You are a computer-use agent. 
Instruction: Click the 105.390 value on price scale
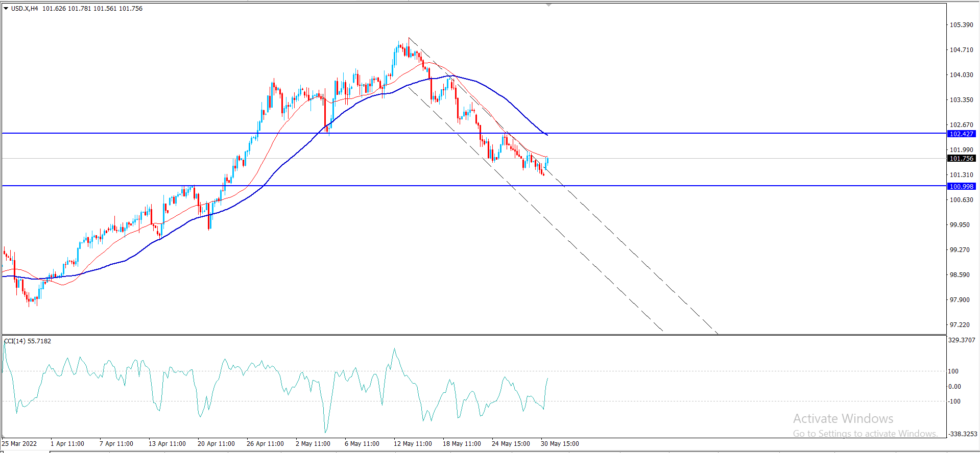pos(961,25)
